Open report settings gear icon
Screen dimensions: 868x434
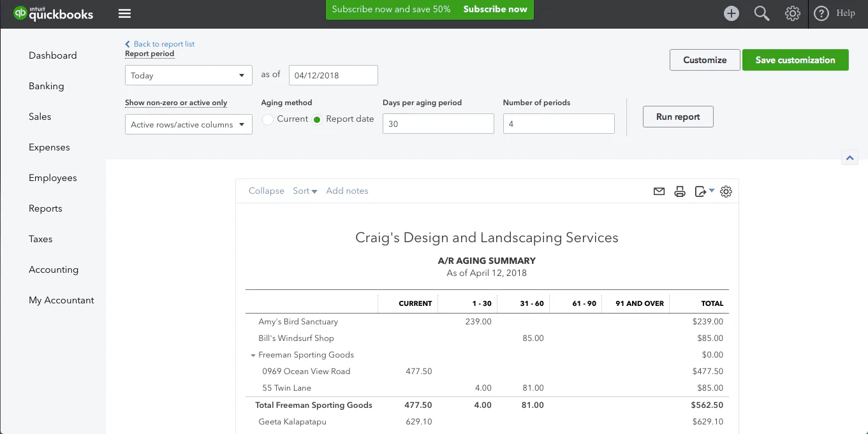[x=726, y=191]
